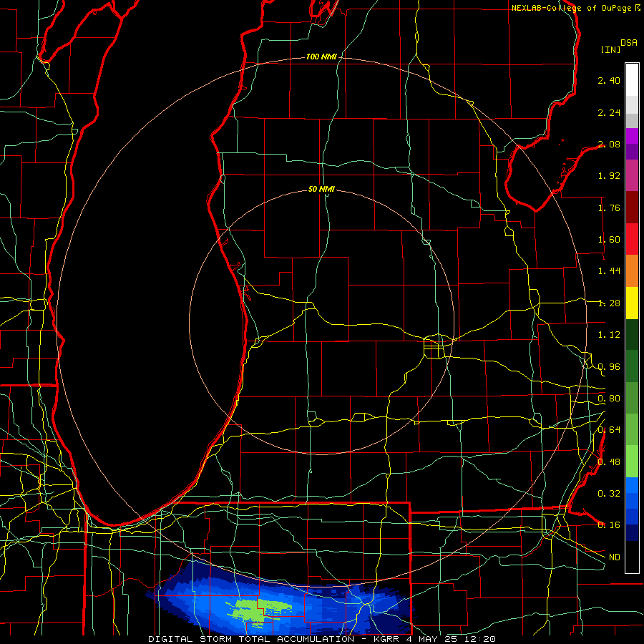Click the 2.24 legend value

coord(609,112)
